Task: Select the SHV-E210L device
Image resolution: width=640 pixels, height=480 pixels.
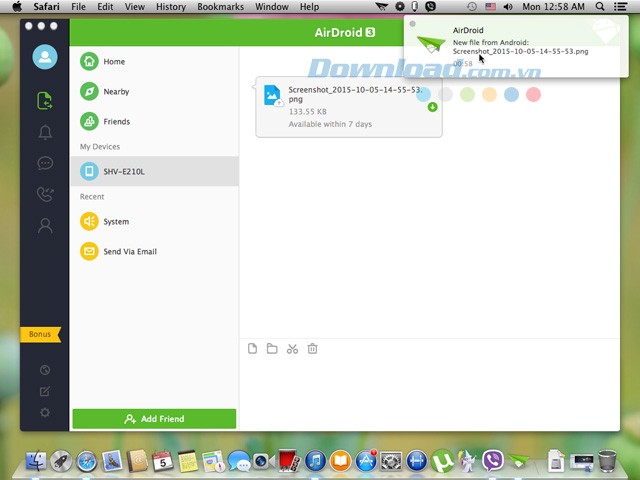Action: click(x=154, y=171)
